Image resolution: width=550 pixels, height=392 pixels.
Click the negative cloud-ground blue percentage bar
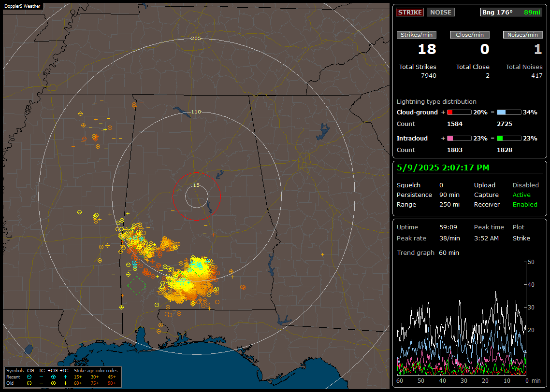click(509, 112)
